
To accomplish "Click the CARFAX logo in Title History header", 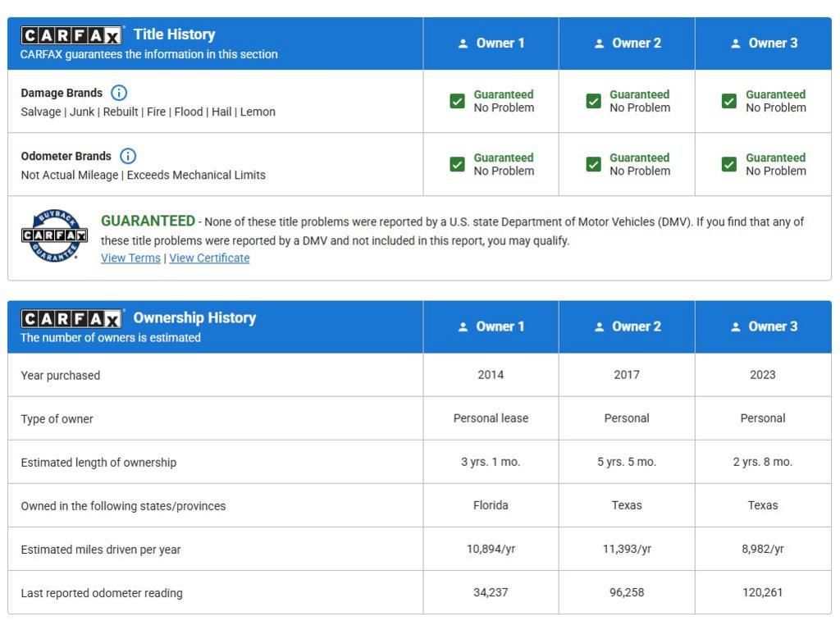I will [72, 35].
